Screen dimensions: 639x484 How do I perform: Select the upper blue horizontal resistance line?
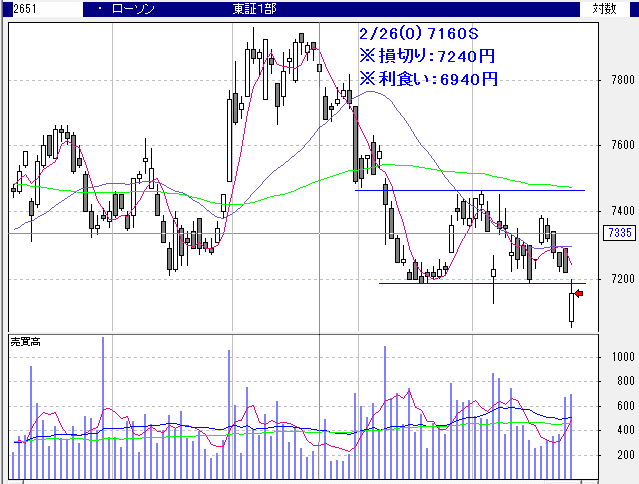470,190
